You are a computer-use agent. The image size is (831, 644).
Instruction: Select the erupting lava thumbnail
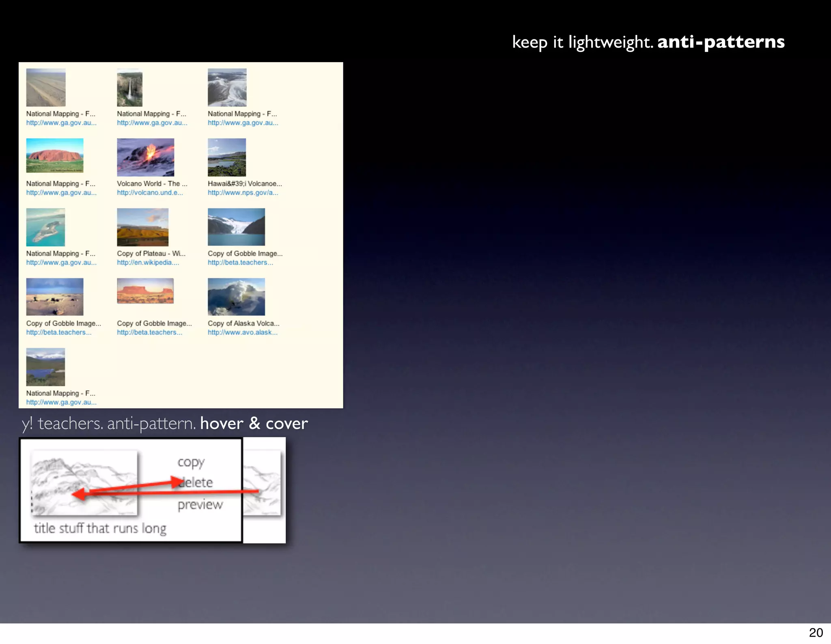point(146,157)
